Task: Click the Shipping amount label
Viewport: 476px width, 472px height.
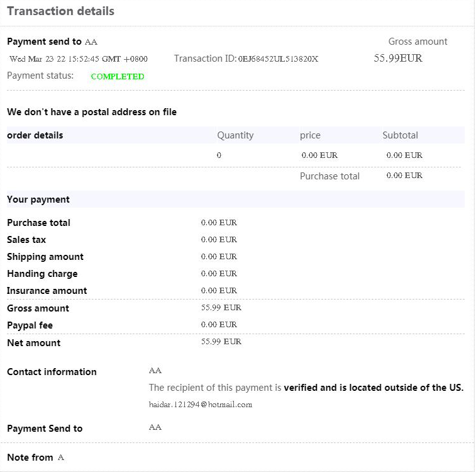Action: [x=45, y=257]
